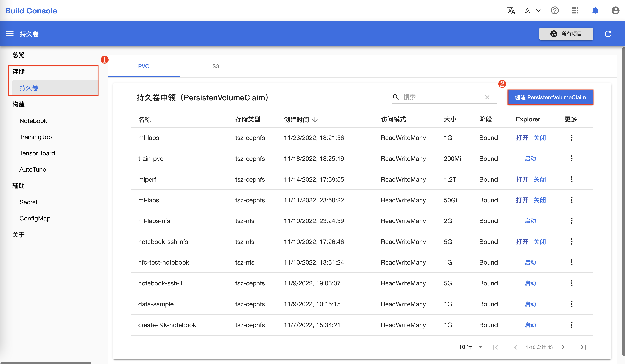Click the hamburger menu icon top left

[x=9, y=34]
